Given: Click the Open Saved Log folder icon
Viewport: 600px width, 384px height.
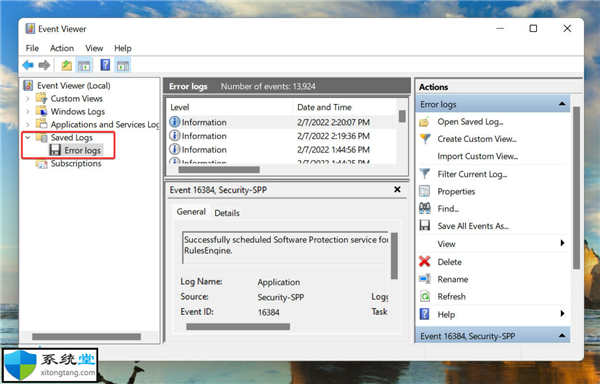Looking at the screenshot, I should pyautogui.click(x=424, y=122).
